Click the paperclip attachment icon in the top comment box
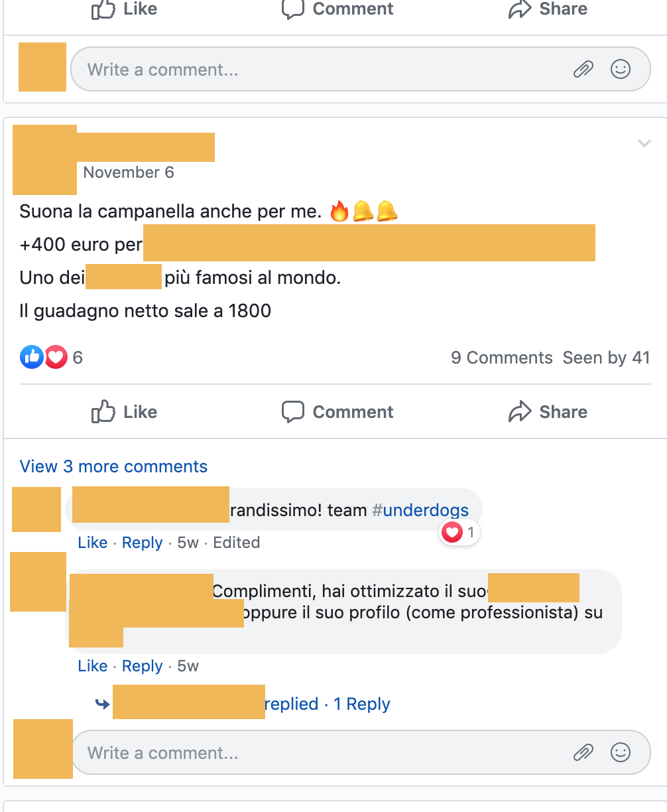Screen dimensions: 667x812 pos(583,69)
